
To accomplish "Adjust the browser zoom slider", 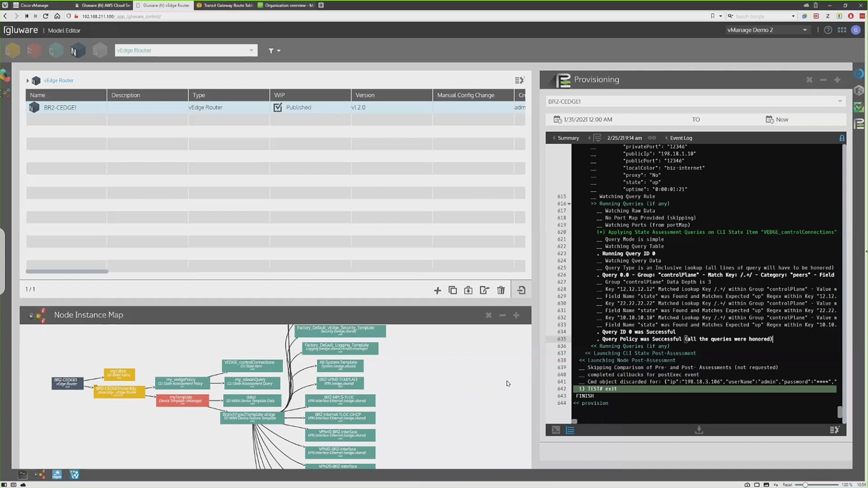I will [805, 485].
